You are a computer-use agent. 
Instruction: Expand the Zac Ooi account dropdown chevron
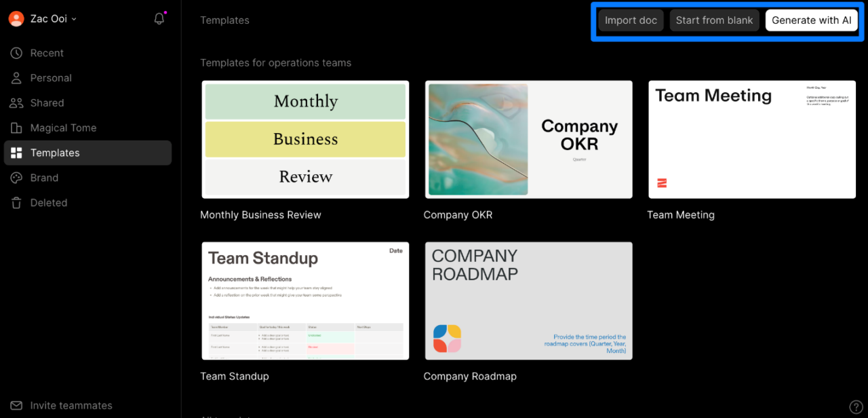(x=74, y=19)
